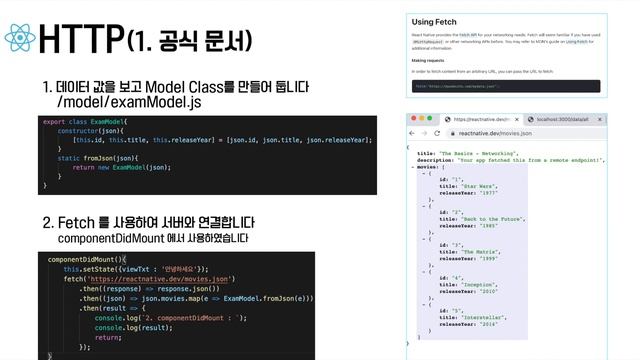640x360 pixels.
Task: Collapse the Back to the Future object
Action: pyautogui.click(x=424, y=206)
